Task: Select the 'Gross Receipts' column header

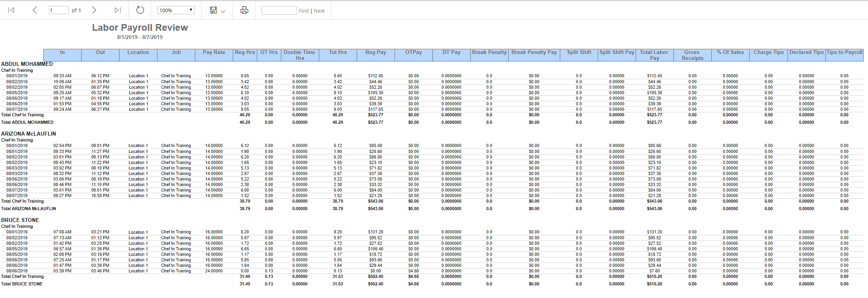Action: point(692,55)
